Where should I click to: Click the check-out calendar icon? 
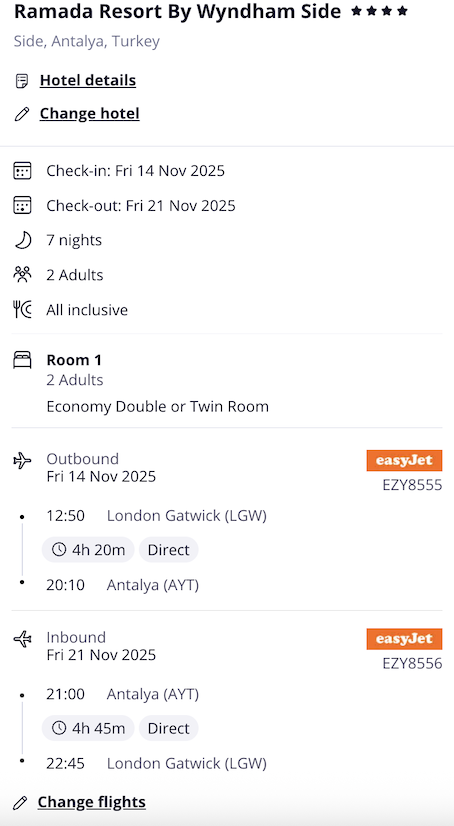tap(22, 205)
